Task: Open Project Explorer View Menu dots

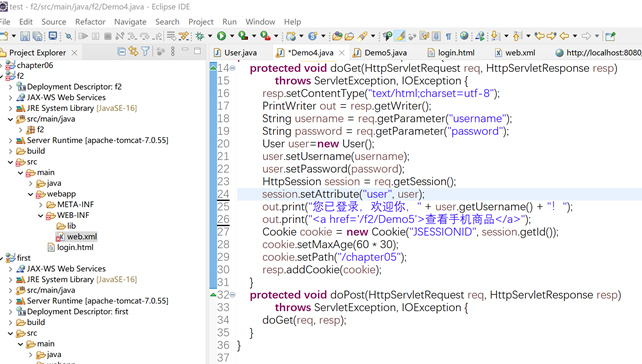Action: pos(173,52)
